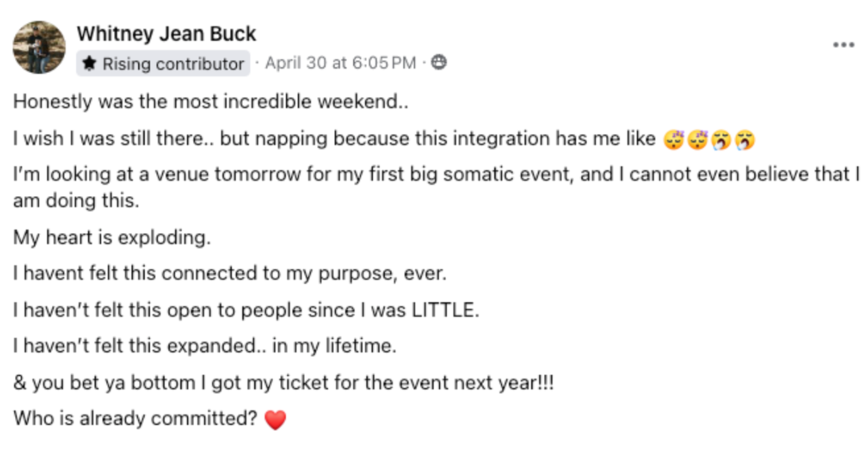Screen dimensions: 868x459
Task: Click the red heart emoji
Action: click(x=275, y=421)
